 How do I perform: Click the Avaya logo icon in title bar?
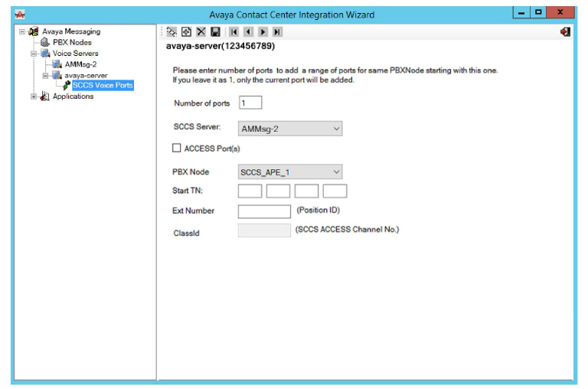click(x=19, y=15)
